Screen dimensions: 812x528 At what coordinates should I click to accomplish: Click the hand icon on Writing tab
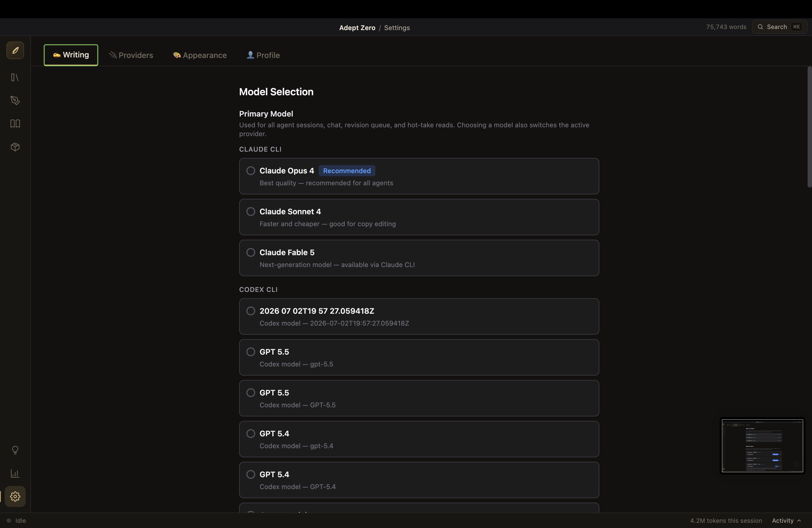pyautogui.click(x=57, y=55)
